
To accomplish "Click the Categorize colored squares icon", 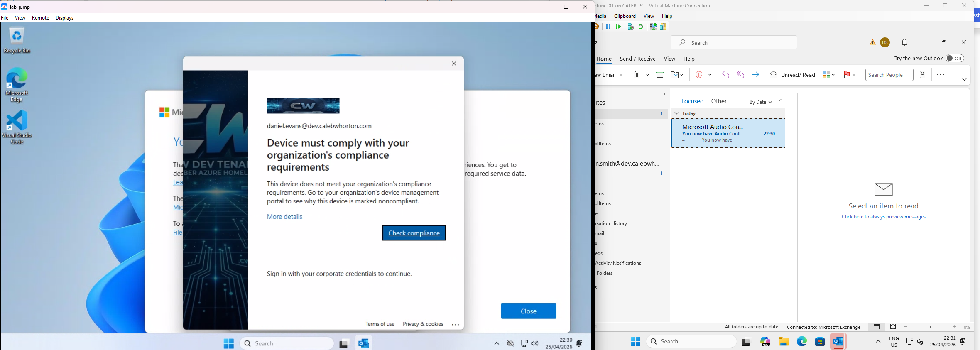I will pyautogui.click(x=826, y=75).
